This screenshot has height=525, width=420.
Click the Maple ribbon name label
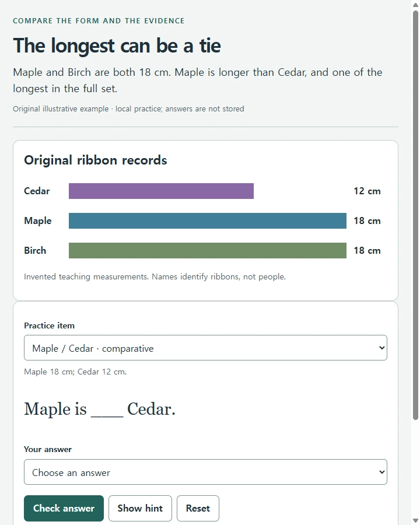(x=38, y=220)
